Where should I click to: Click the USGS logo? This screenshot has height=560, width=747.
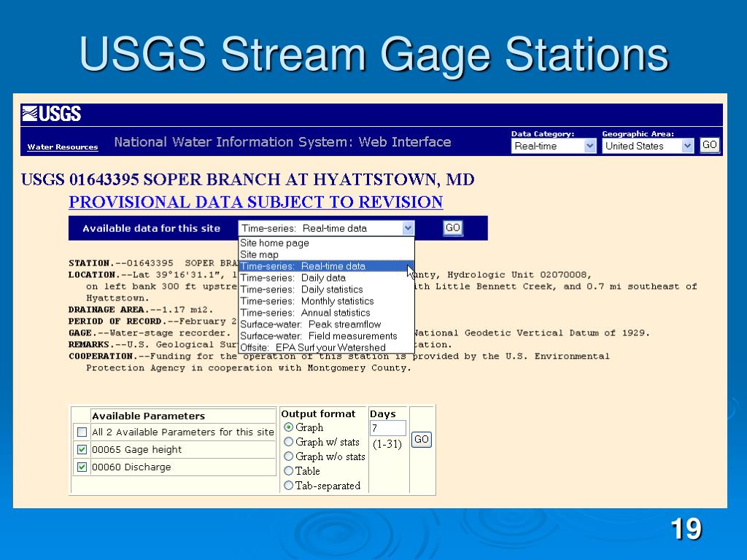(x=52, y=114)
